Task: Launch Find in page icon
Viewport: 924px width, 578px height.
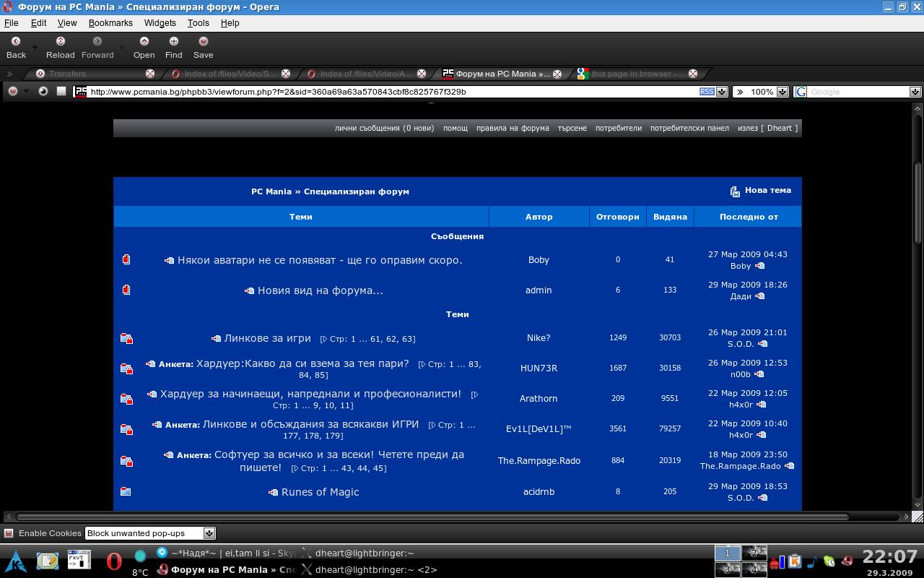Action: 174,41
